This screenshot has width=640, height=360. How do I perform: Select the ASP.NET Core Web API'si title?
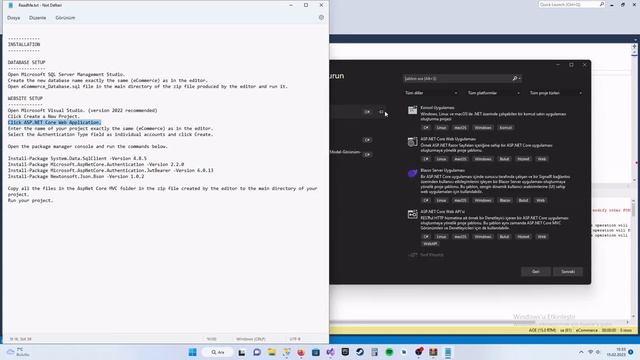click(442, 212)
